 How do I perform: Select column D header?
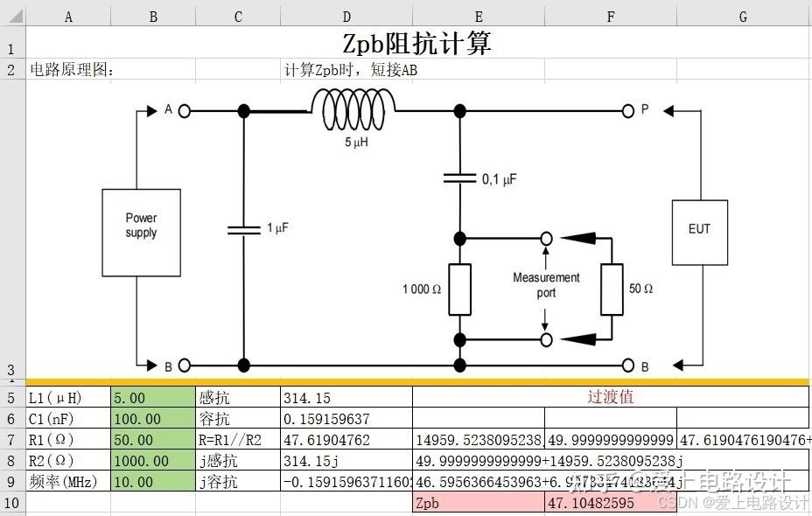pyautogui.click(x=346, y=16)
